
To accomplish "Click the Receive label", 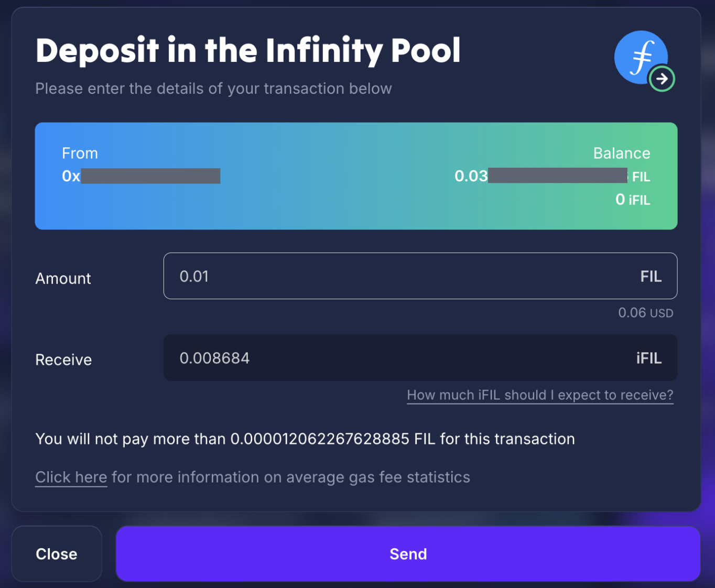I will [x=63, y=360].
